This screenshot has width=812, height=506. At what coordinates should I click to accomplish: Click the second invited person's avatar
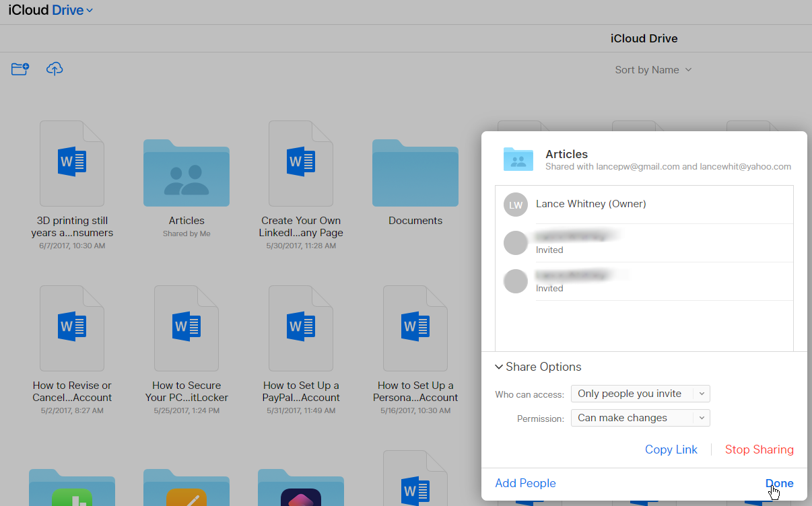point(516,281)
